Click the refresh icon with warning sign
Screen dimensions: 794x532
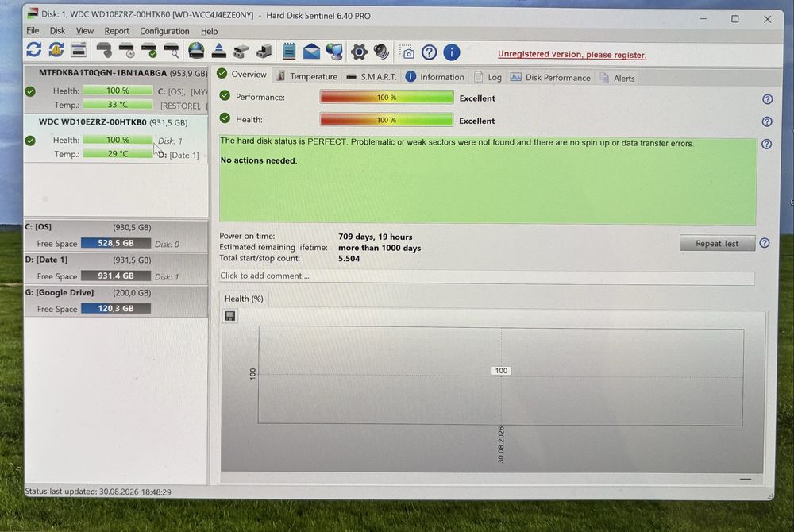56,50
